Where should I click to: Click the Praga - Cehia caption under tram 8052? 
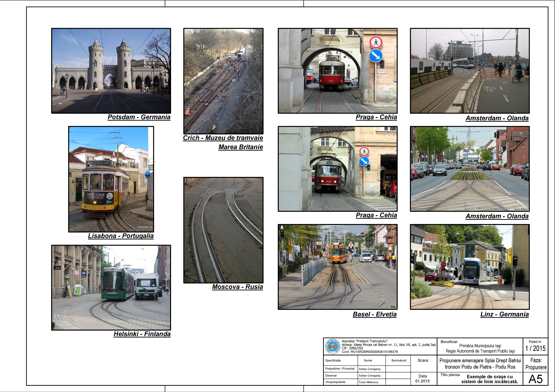[376, 215]
